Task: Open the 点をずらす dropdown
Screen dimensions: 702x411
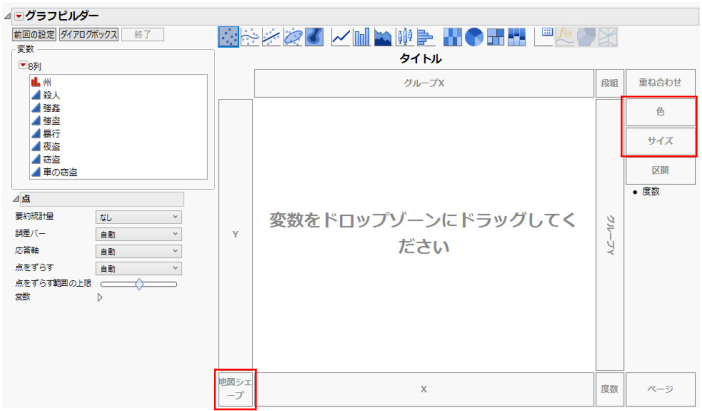Action: click(x=138, y=268)
